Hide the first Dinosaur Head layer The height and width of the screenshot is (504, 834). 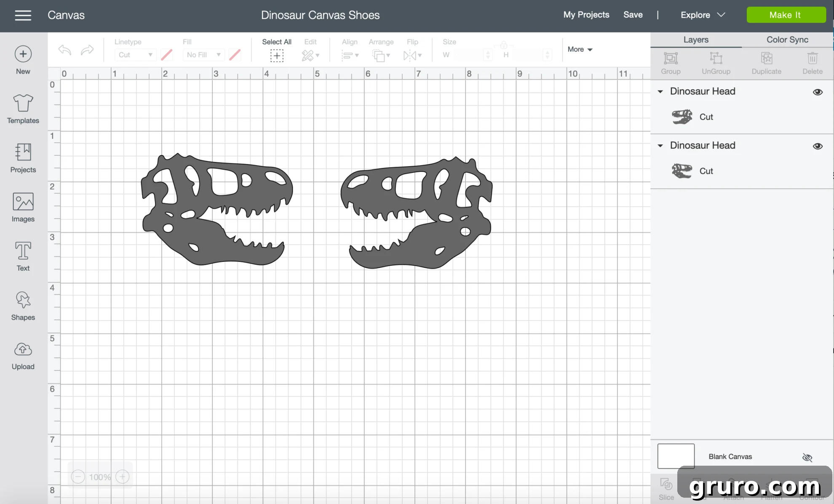(818, 92)
